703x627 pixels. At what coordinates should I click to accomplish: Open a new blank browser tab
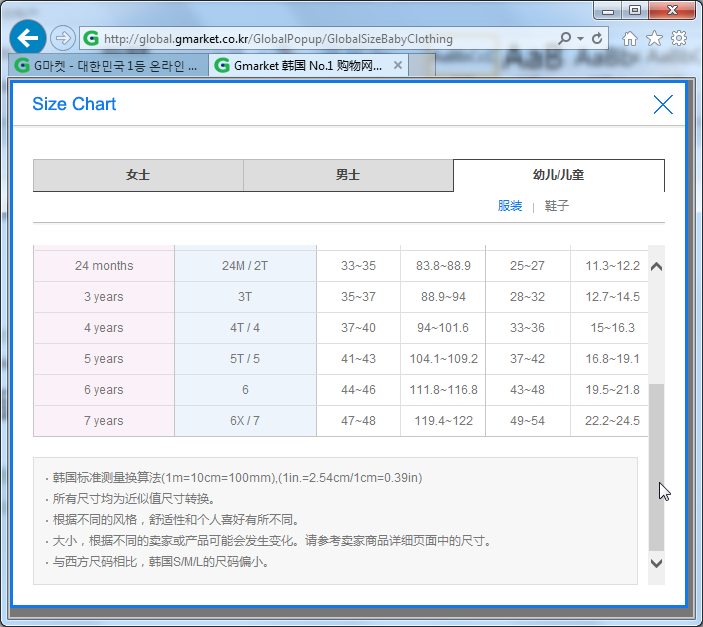click(x=422, y=65)
